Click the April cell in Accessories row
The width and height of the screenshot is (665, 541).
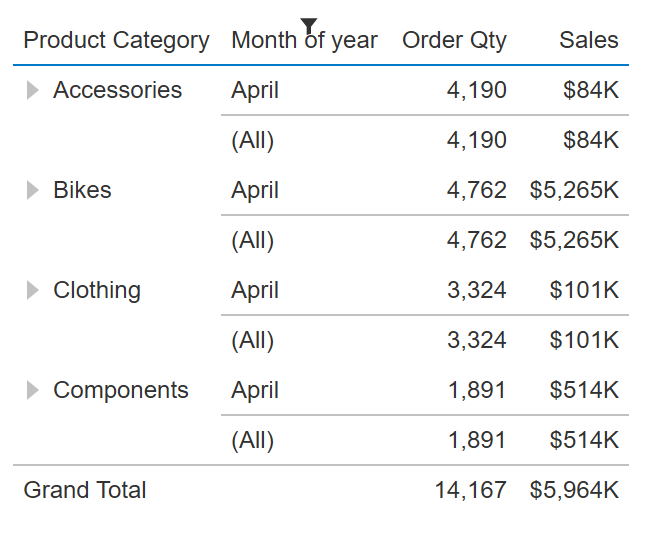[255, 90]
